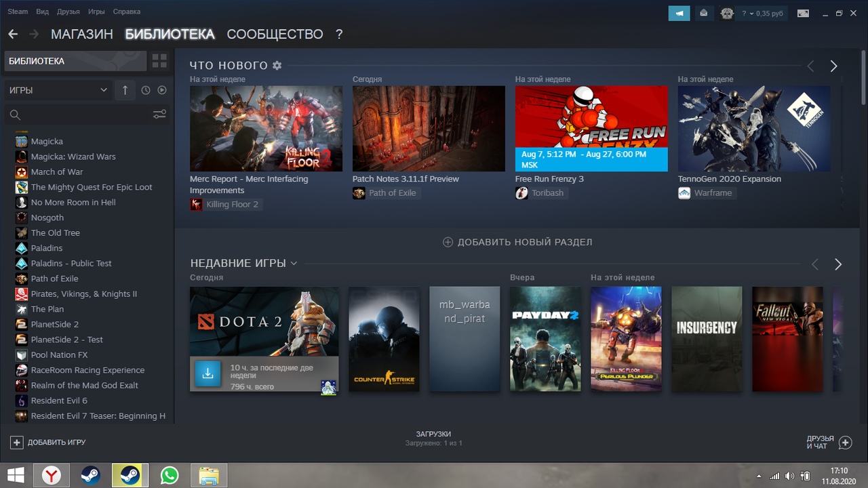Open the Insurgency game cover
Image resolution: width=868 pixels, height=488 pixels.
click(x=707, y=339)
